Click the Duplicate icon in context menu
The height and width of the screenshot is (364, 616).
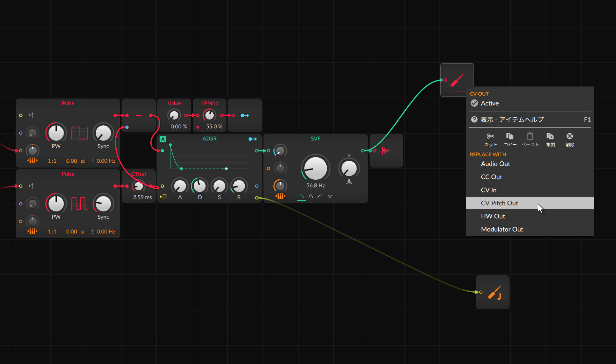(x=550, y=136)
